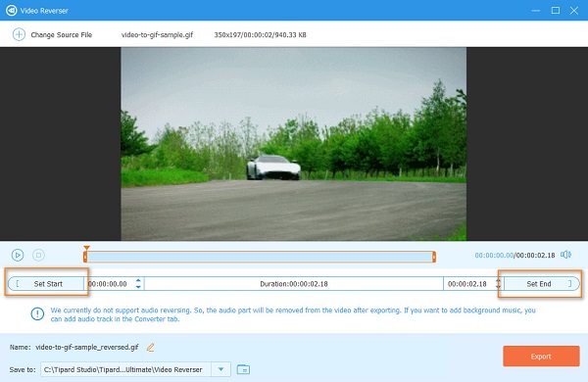Screen dimensions: 588x382
Task: Click the Set Start button
Action: [x=46, y=284]
